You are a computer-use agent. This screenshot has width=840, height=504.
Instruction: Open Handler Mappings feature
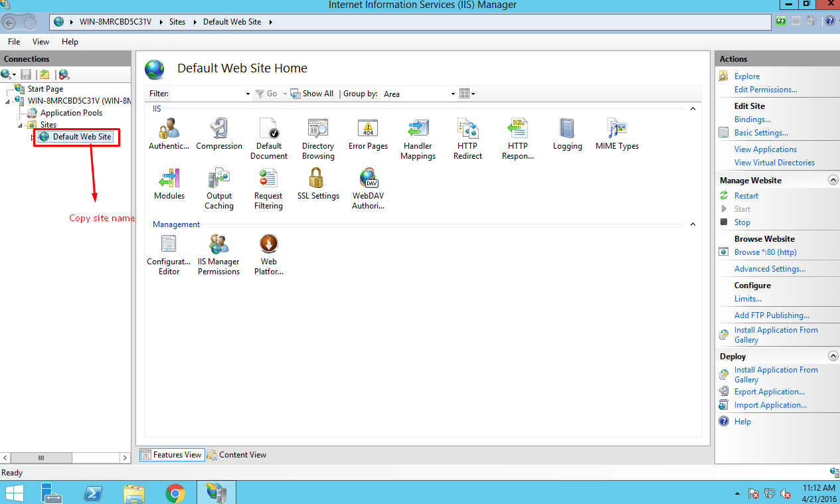[x=418, y=139]
